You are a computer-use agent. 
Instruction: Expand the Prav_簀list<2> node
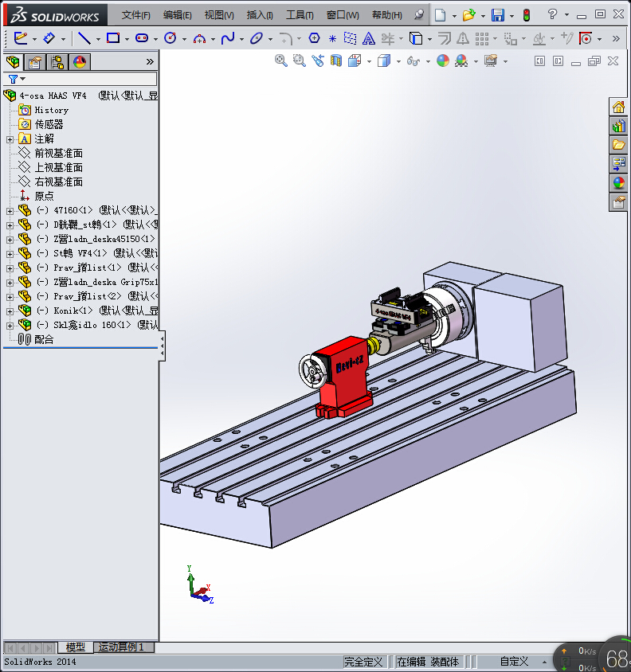(x=10, y=296)
